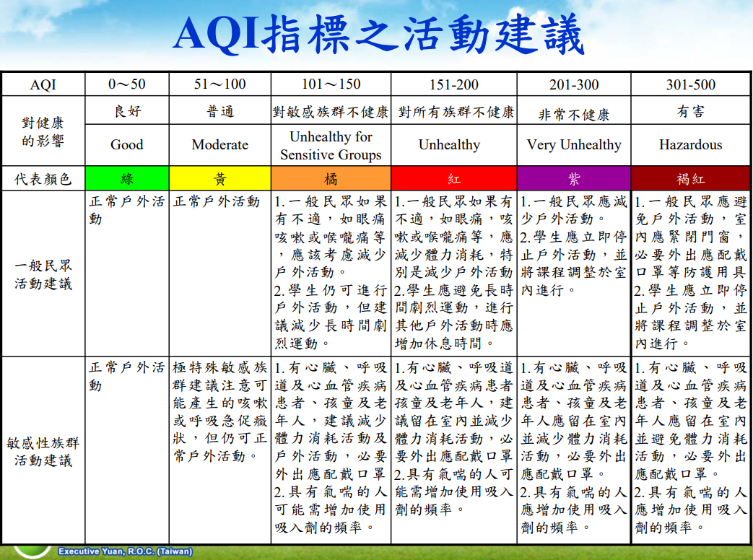Click the orange 橘 color cell
Screen dimensions: 753x560
coord(331,178)
